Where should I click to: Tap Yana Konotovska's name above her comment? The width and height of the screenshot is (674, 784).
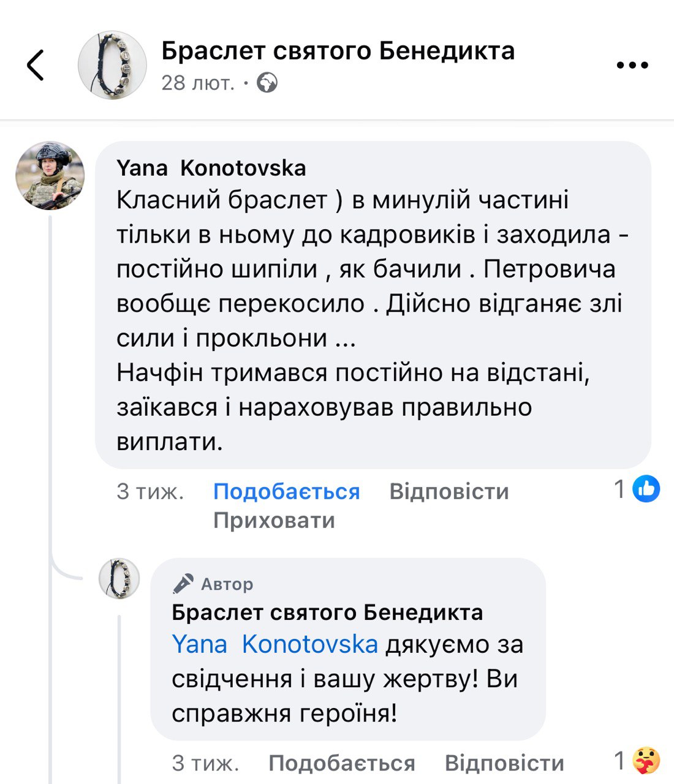tap(211, 168)
